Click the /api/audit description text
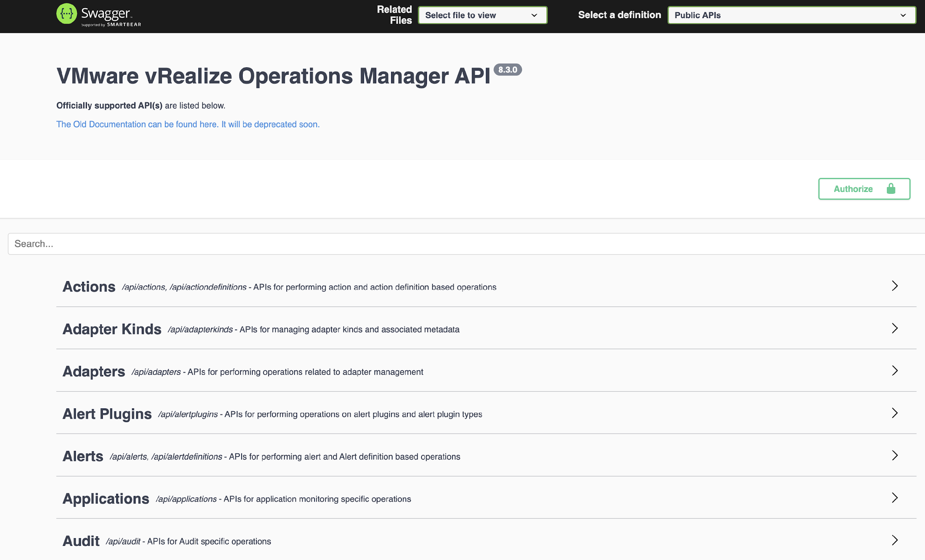925x560 pixels. click(x=188, y=542)
